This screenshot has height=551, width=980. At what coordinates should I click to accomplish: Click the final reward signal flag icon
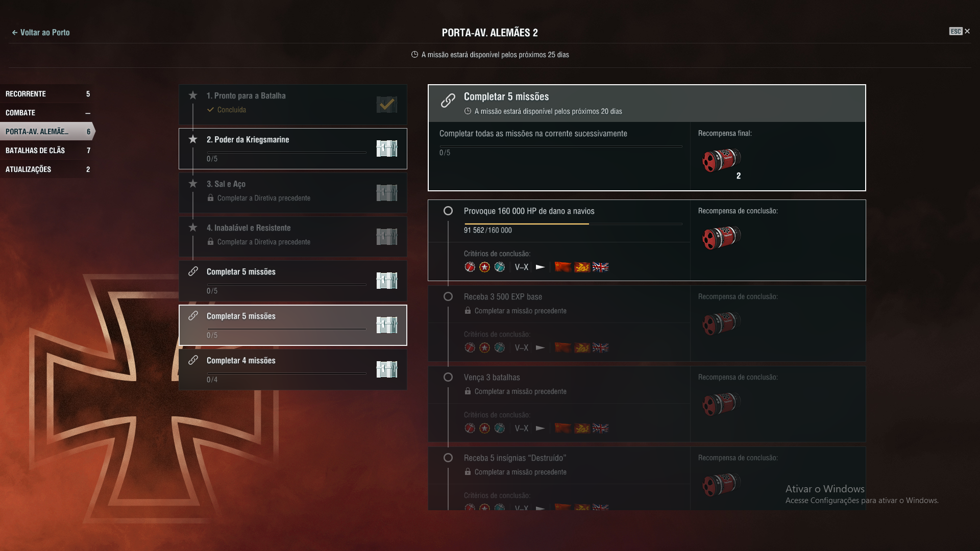coord(721,160)
